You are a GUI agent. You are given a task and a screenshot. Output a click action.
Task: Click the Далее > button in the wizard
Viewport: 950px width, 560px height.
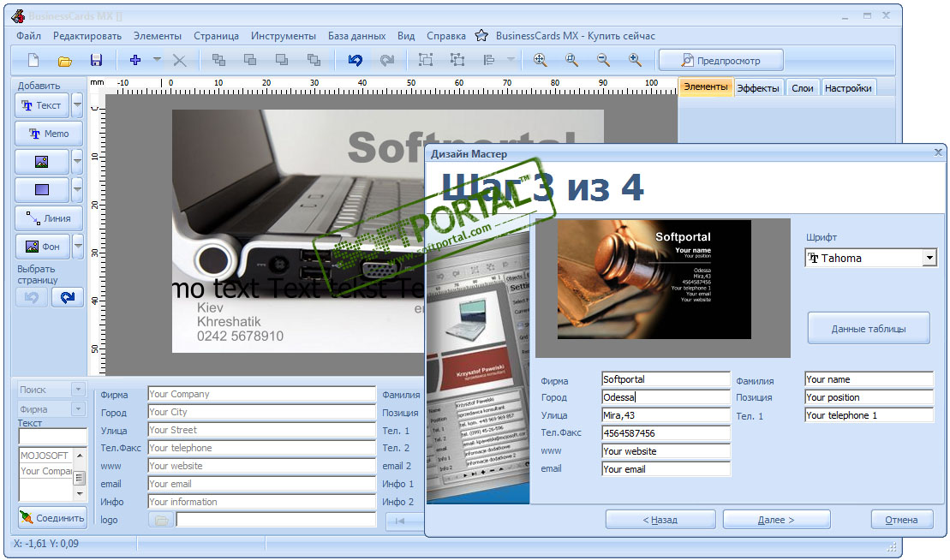pos(776,520)
